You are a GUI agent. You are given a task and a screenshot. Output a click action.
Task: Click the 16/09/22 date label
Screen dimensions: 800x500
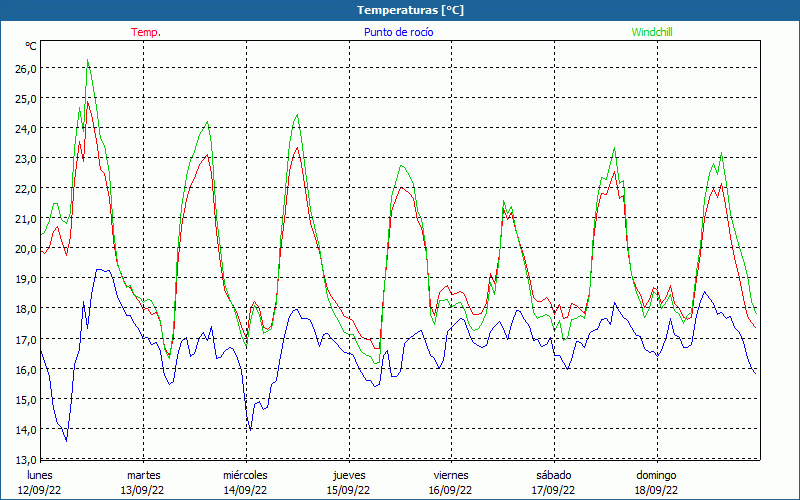tap(450, 490)
